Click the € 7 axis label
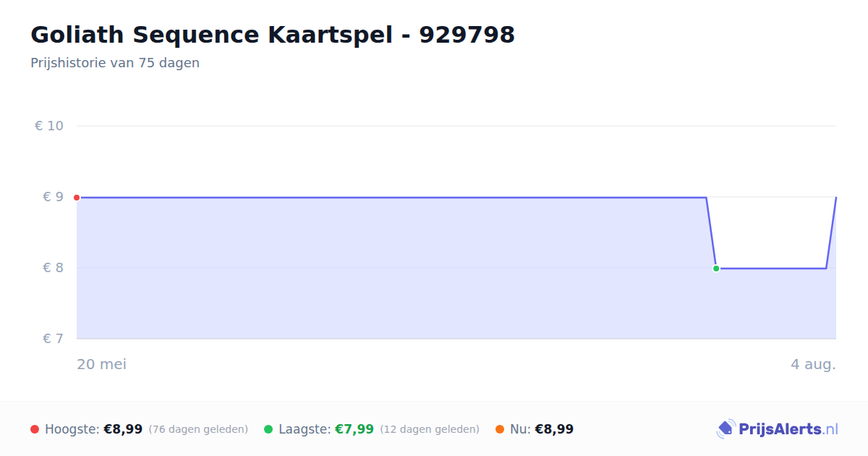Screen dimensions: 868x456 tap(53, 339)
